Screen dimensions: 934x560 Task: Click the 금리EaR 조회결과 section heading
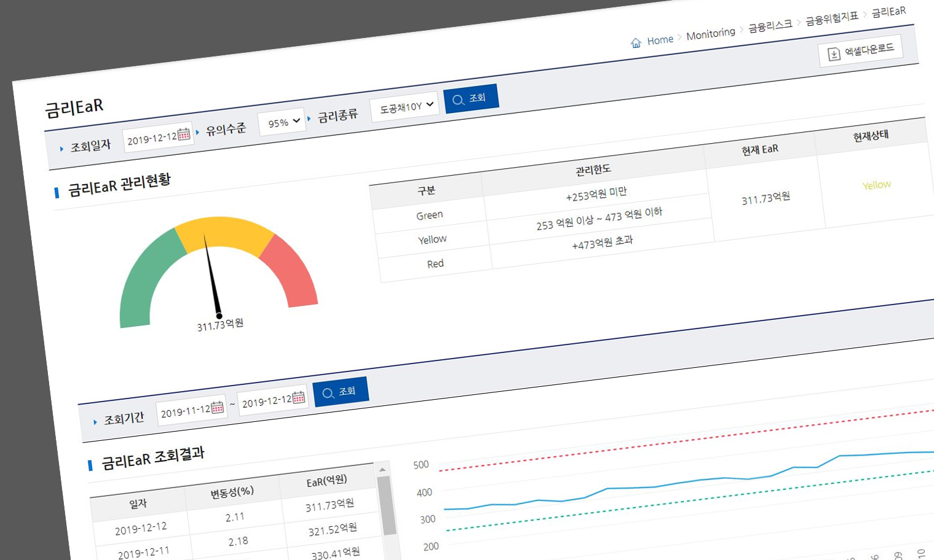153,458
